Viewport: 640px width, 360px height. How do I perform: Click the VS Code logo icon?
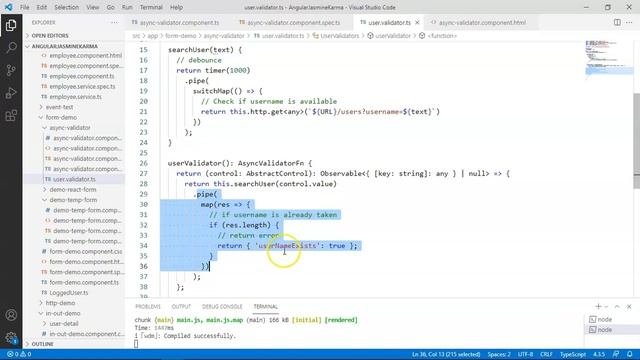pyautogui.click(x=8, y=7)
